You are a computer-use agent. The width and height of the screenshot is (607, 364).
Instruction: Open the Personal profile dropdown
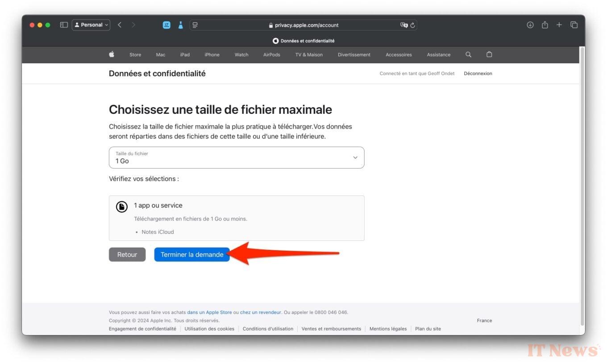(91, 25)
